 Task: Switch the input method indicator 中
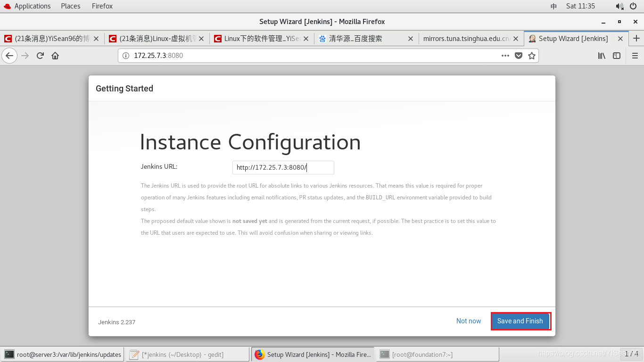(x=553, y=6)
